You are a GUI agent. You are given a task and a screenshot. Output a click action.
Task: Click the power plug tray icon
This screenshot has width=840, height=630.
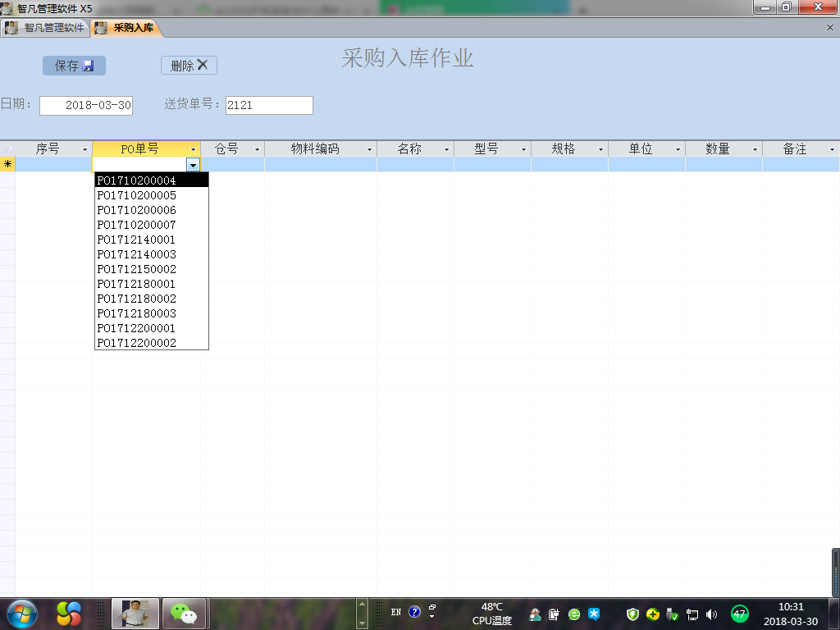pos(554,614)
